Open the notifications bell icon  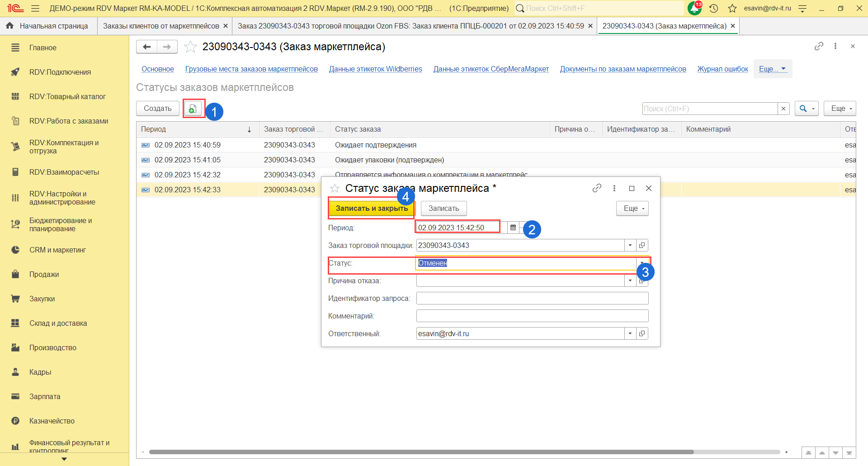click(694, 8)
